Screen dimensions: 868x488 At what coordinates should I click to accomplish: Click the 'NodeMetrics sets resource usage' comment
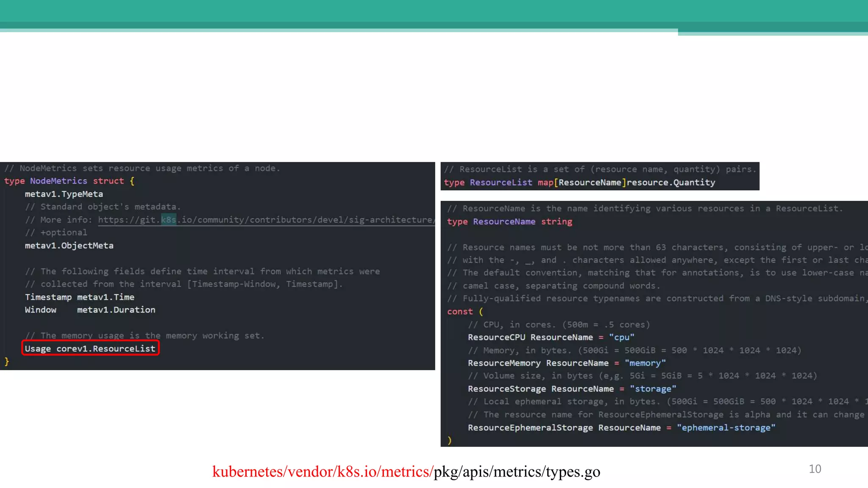pyautogui.click(x=142, y=168)
